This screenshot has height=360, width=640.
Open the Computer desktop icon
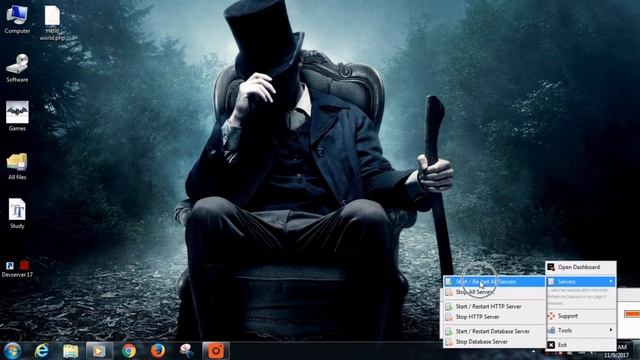pos(17,19)
